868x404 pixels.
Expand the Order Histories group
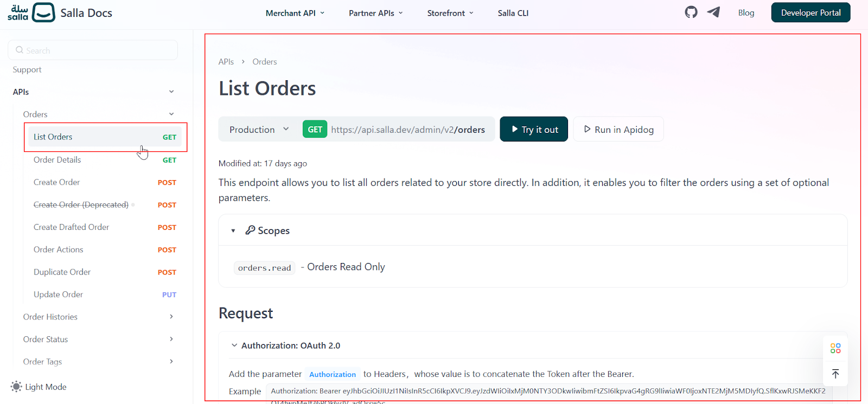(x=171, y=317)
